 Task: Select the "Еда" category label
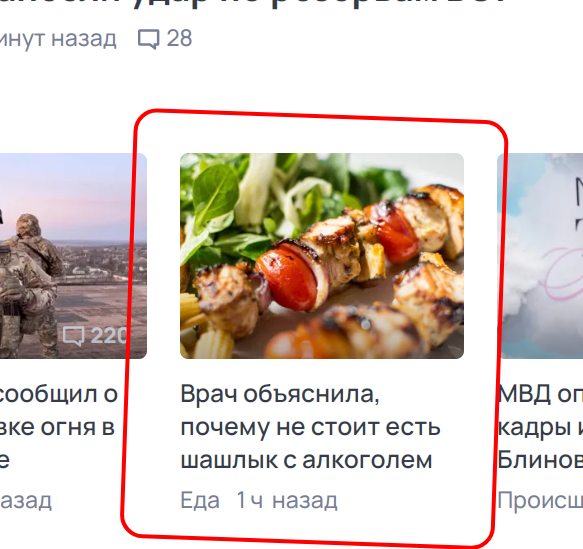[x=200, y=500]
